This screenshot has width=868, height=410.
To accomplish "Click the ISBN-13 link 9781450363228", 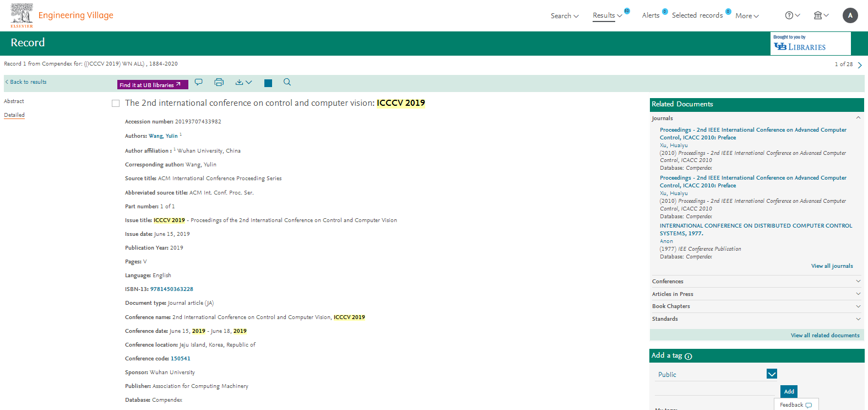I will point(172,289).
